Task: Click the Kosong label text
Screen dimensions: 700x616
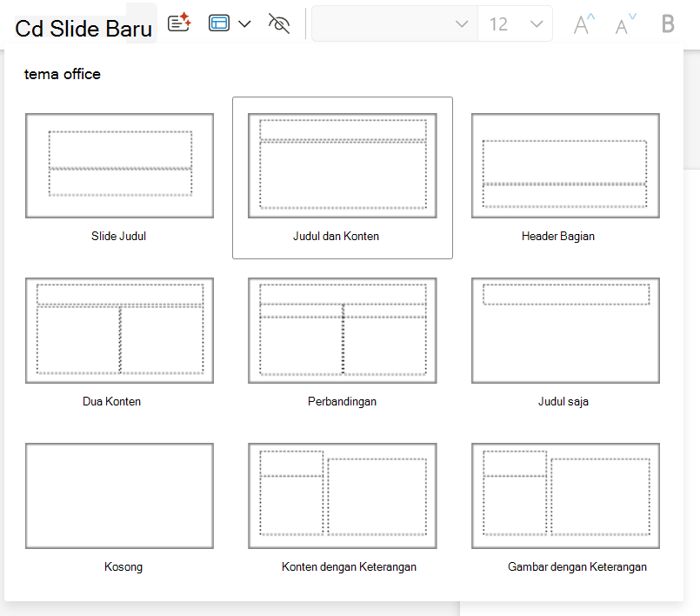Action: coord(123,566)
